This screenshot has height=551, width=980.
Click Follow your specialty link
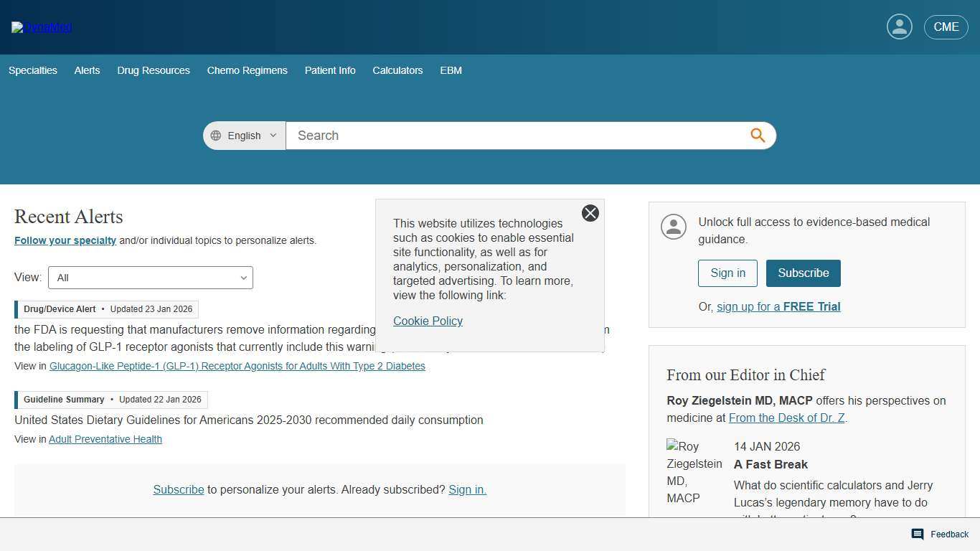[65, 240]
